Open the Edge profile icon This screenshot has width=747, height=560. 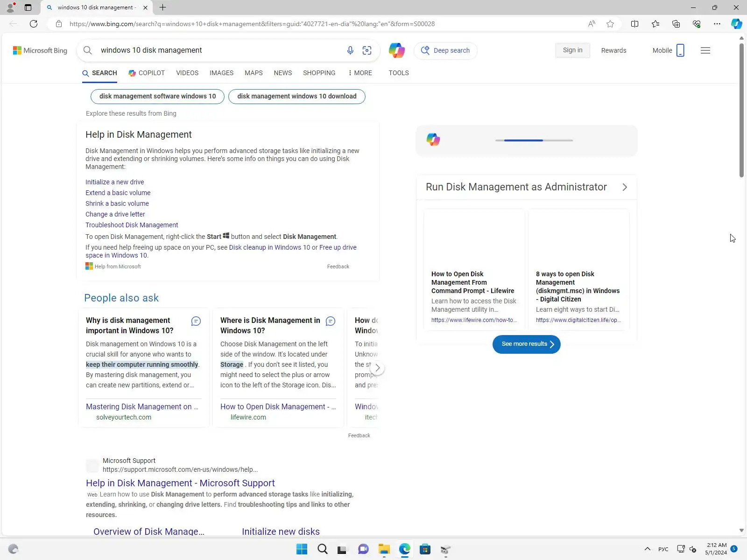pyautogui.click(x=10, y=7)
